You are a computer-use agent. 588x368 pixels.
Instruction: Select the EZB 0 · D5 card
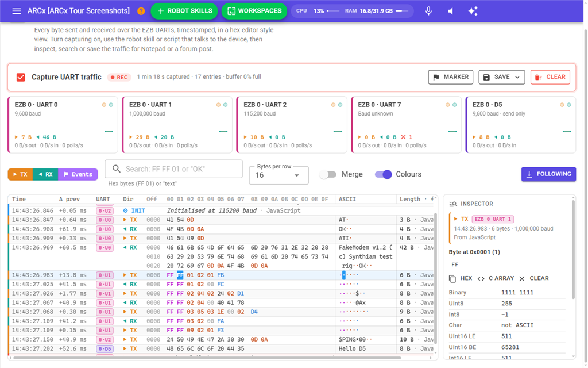coord(520,125)
